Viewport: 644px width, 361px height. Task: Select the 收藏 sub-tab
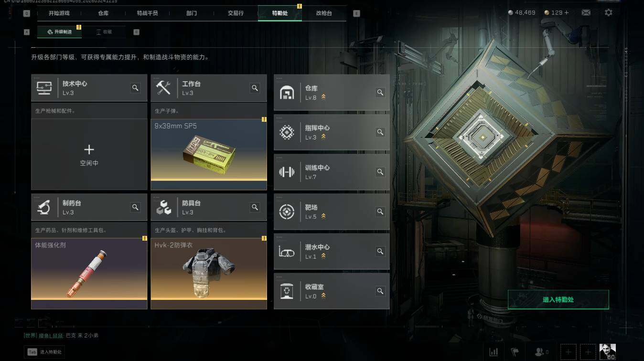104,32
